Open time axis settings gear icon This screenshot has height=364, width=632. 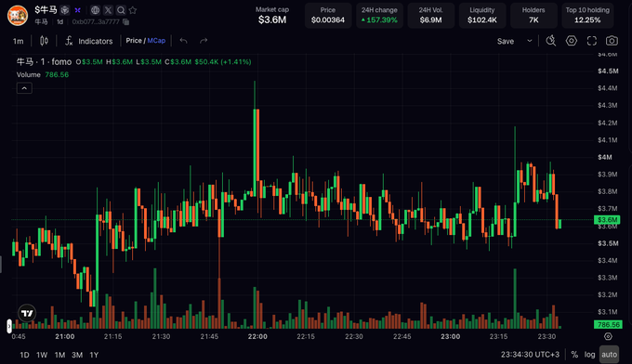(x=608, y=336)
